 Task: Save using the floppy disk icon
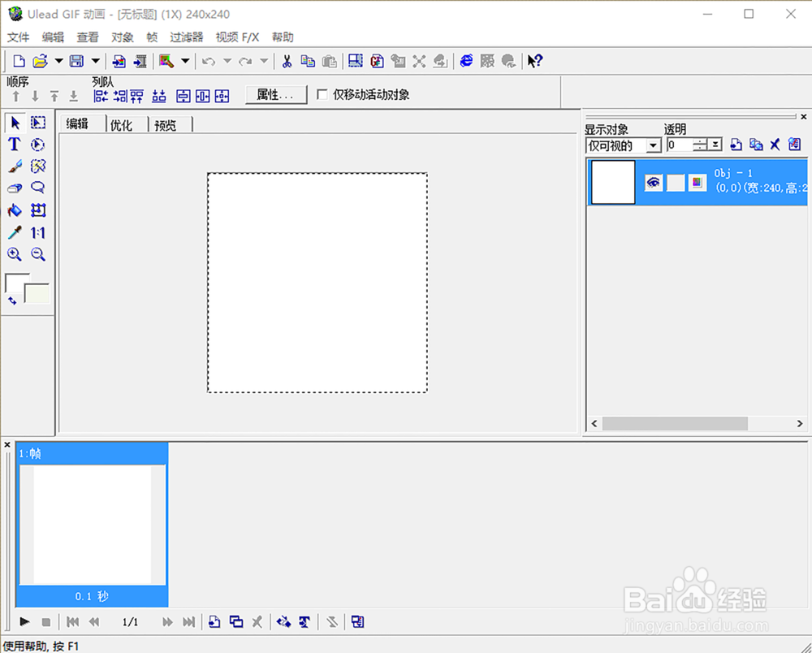[76, 61]
